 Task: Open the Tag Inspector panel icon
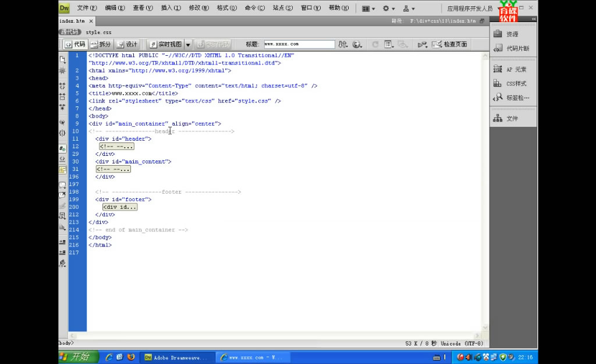pyautogui.click(x=498, y=98)
